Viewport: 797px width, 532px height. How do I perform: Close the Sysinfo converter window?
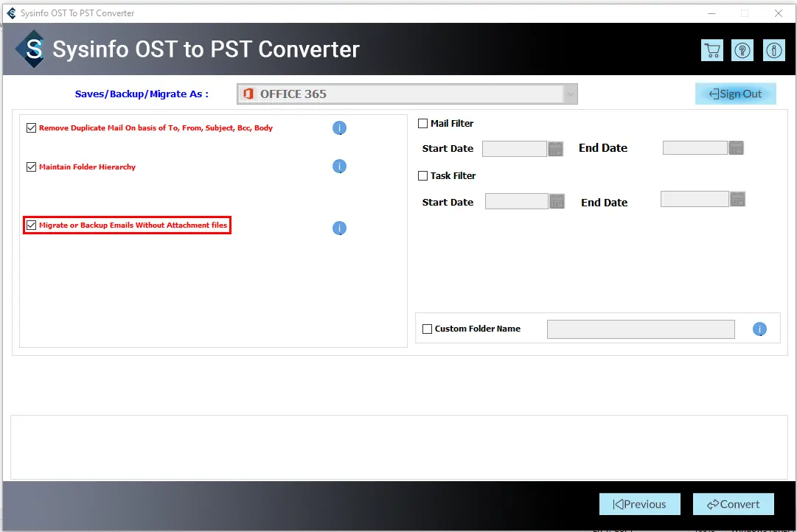(778, 13)
